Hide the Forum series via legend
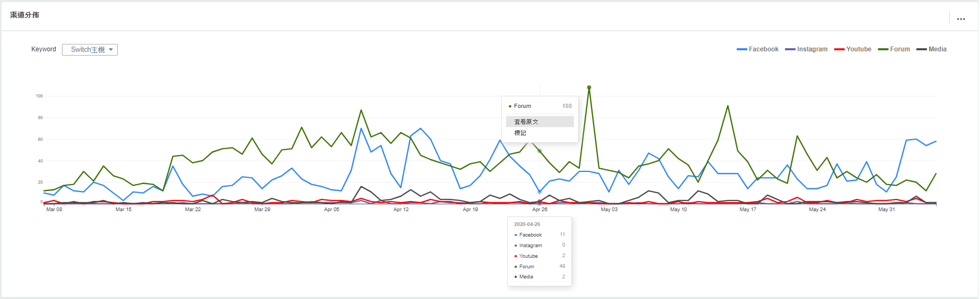This screenshot has height=299, width=980. click(894, 49)
